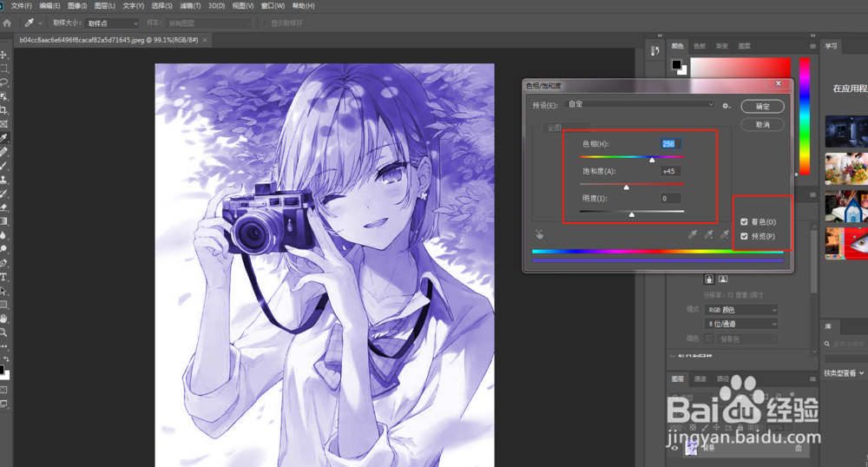Select the Rectangle shape tool
This screenshot has height=467, width=868.
click(3, 305)
